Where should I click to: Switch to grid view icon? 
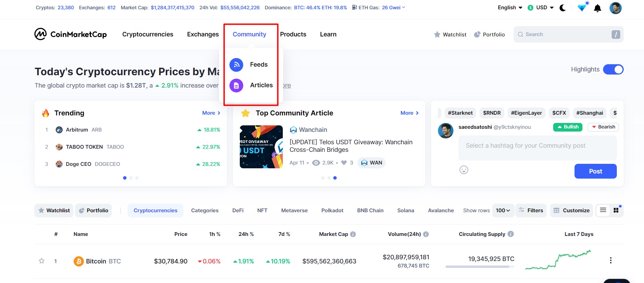click(x=616, y=210)
